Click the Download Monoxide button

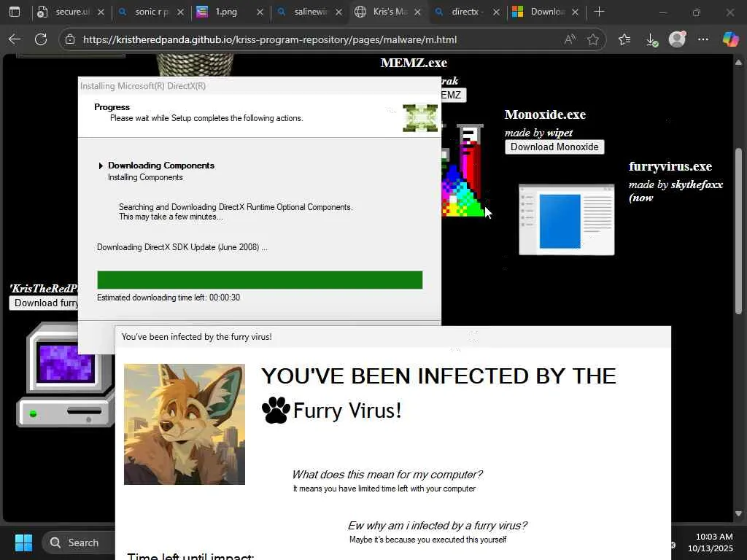554,147
